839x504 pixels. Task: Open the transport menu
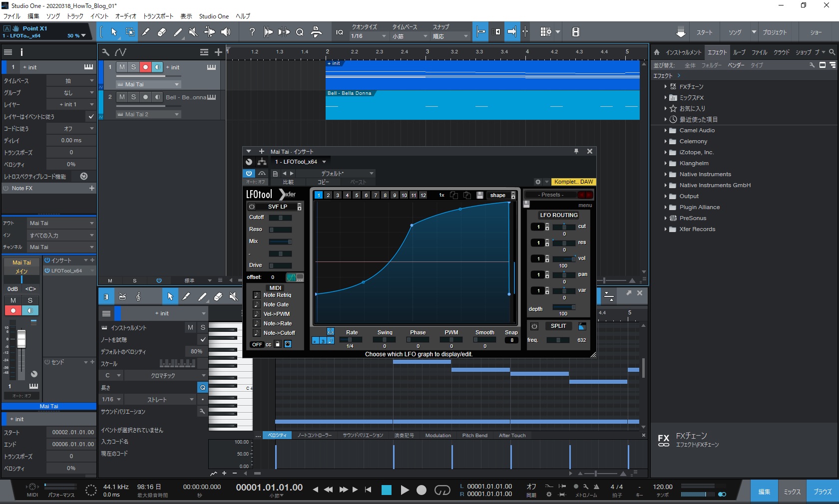point(158,16)
